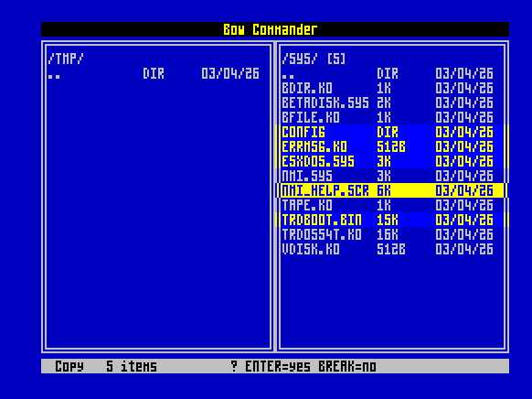Click the date in the /TMP/ parent row

(230, 74)
